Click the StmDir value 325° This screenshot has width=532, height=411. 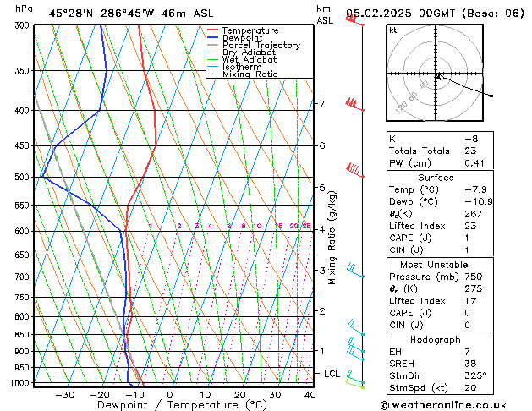(475, 375)
